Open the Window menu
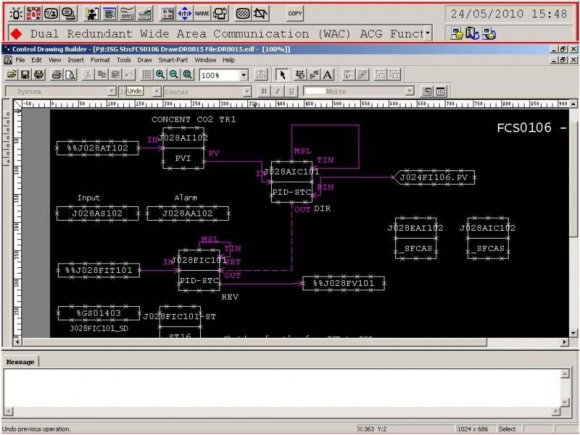This screenshot has width=580, height=435. coord(205,60)
